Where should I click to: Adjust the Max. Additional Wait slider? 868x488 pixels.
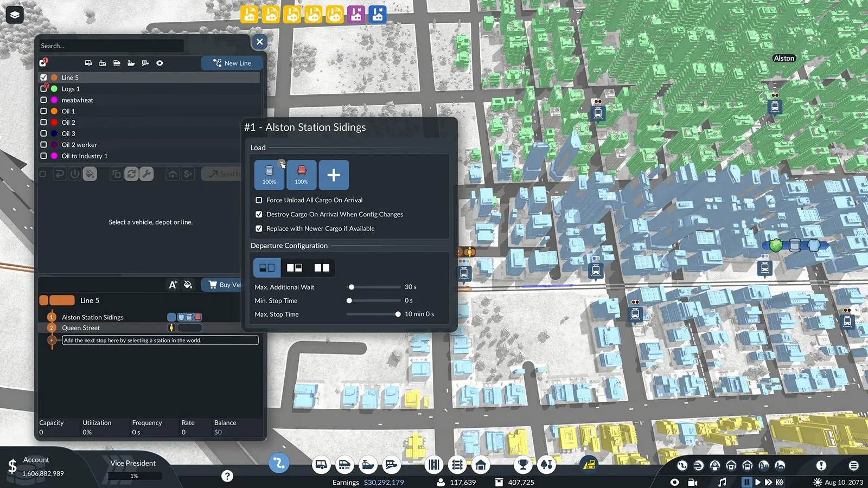click(x=352, y=287)
